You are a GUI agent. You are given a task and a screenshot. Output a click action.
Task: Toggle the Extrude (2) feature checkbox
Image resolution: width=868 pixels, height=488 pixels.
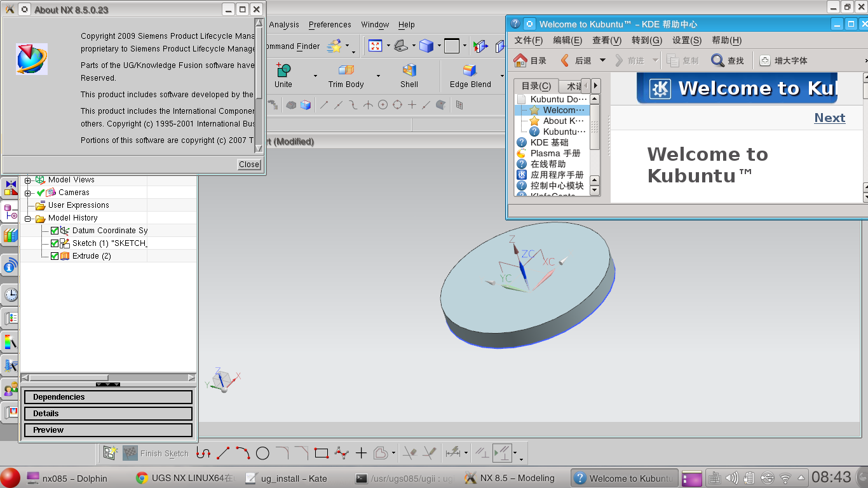(x=55, y=256)
